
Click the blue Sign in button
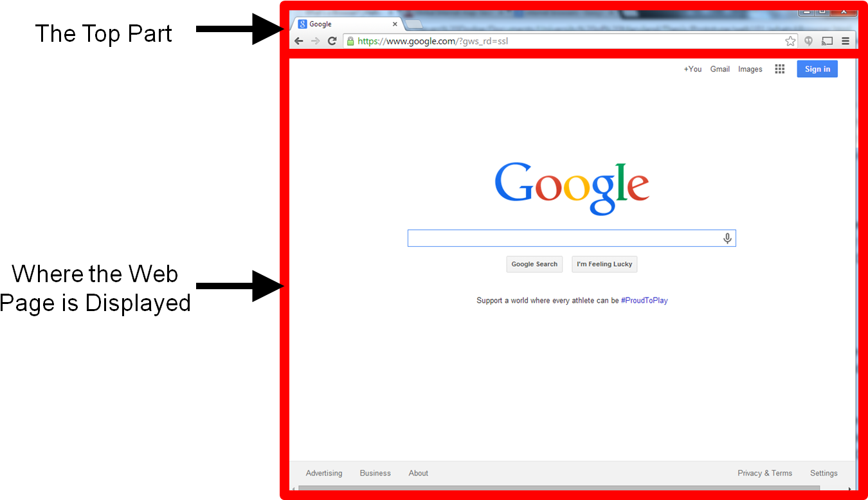[x=817, y=69]
